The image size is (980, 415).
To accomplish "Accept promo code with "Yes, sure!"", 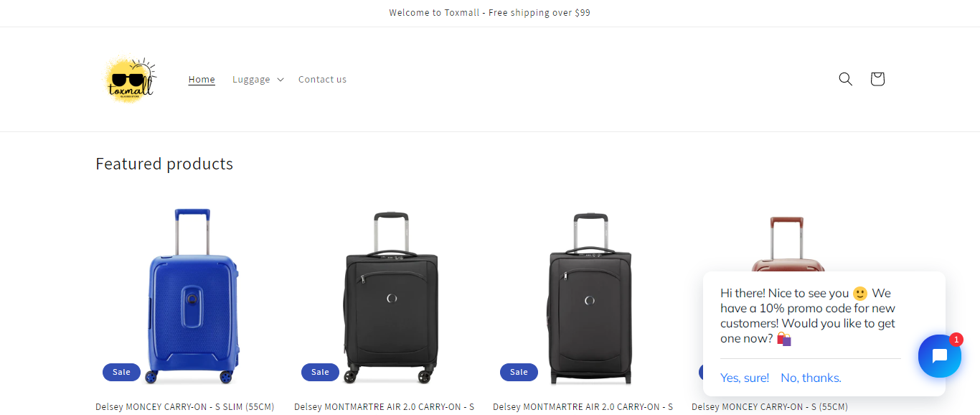I will (x=745, y=378).
